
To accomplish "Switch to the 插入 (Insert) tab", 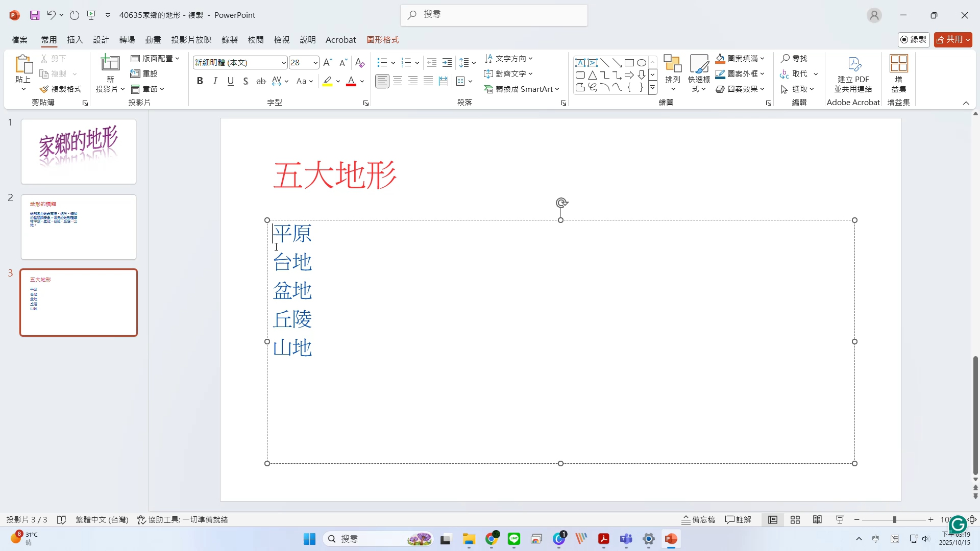I will pos(75,40).
